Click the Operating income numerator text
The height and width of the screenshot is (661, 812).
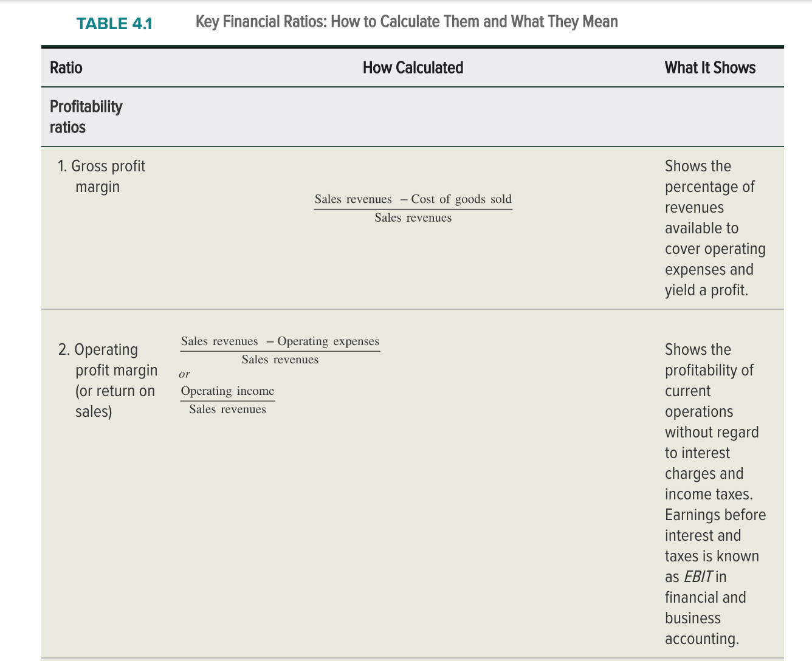[x=227, y=391]
